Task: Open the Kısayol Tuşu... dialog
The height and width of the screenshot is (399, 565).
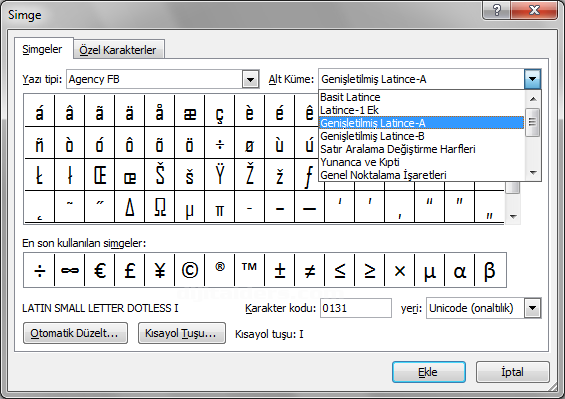Action: pos(182,333)
